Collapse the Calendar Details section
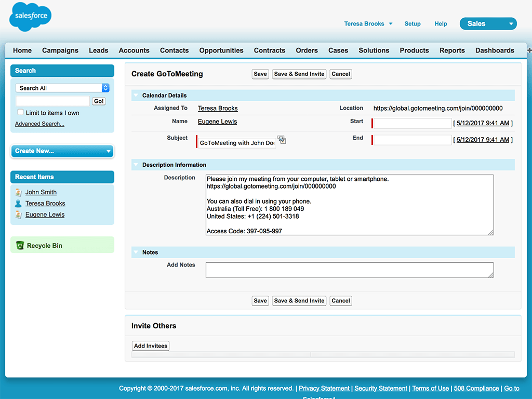Image resolution: width=532 pixels, height=399 pixels. coord(136,96)
